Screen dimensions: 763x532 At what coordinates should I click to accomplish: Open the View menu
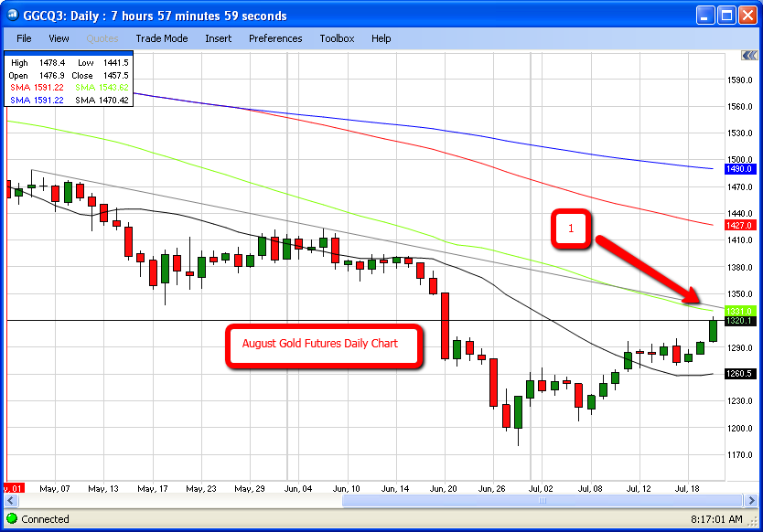click(59, 38)
